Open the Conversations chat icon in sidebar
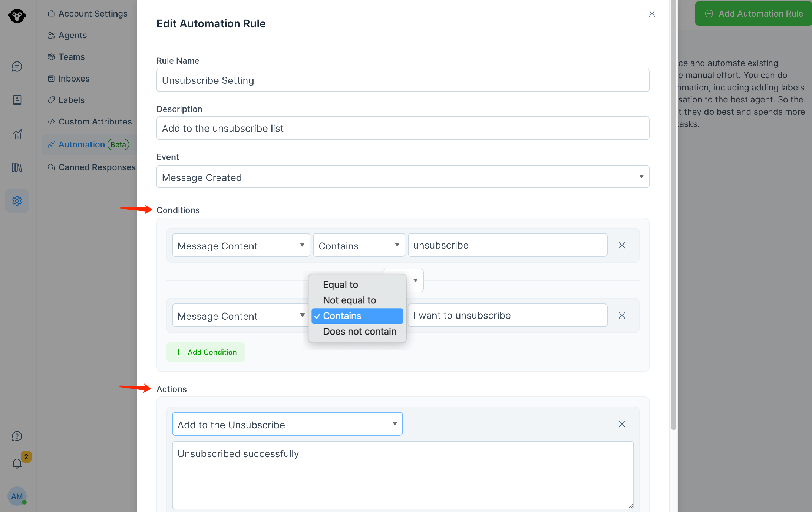The image size is (812, 512). point(17,67)
